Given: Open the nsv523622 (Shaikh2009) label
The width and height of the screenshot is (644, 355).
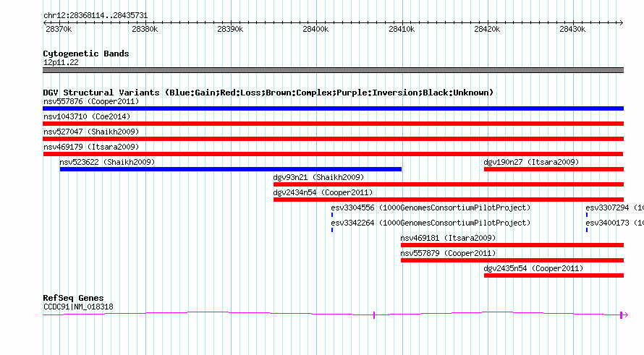Looking at the screenshot, I should tap(107, 162).
